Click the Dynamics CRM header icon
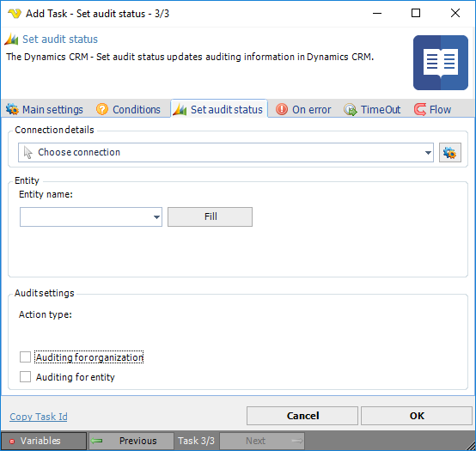 (x=11, y=40)
